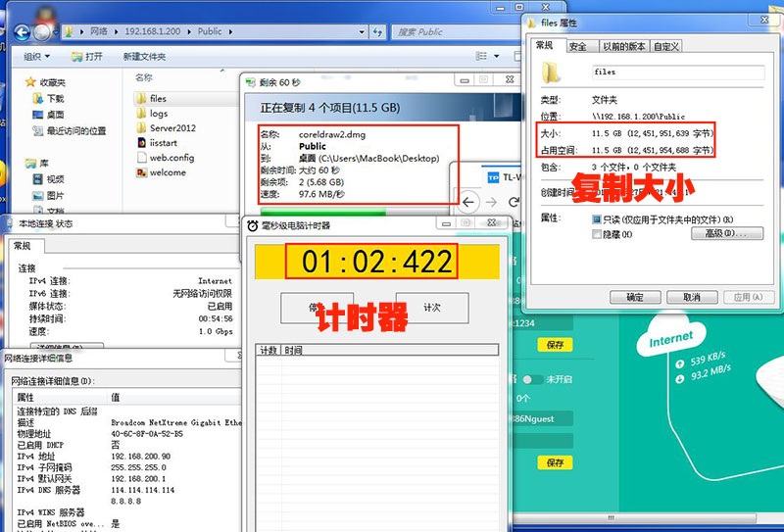Click the Explorer back navigation arrow
This screenshot has width=784, height=532.
[22, 32]
